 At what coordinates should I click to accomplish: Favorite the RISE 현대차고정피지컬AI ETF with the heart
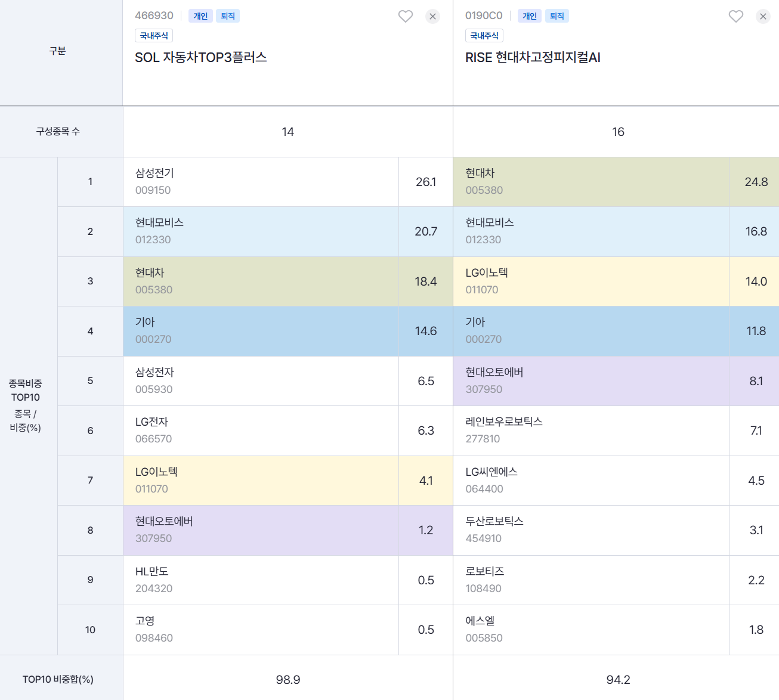click(x=736, y=16)
